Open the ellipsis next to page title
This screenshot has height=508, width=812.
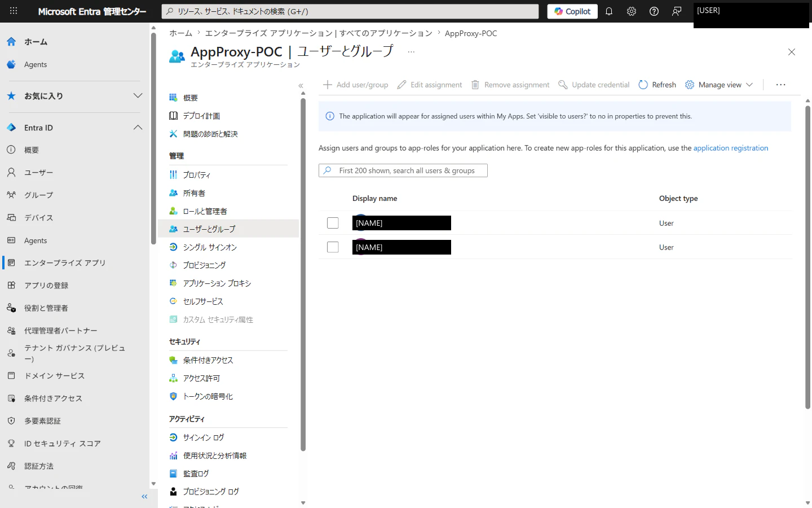click(x=411, y=51)
